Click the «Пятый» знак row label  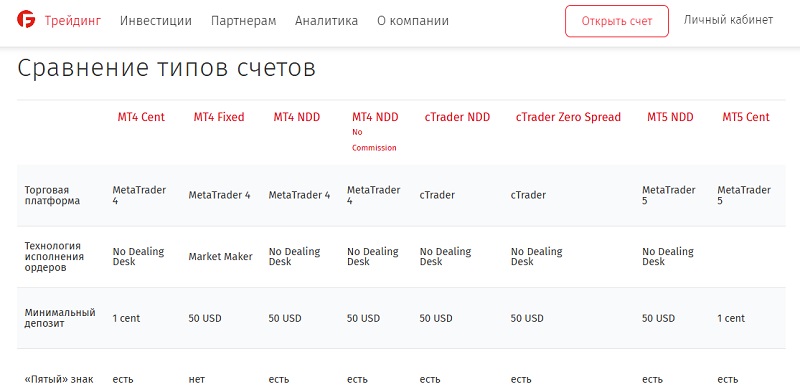coord(59,379)
